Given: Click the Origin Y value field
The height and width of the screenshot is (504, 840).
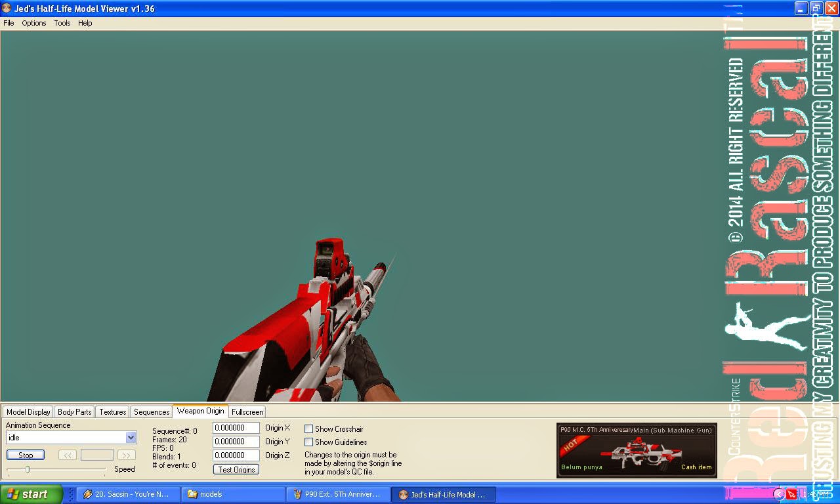Looking at the screenshot, I should click(x=236, y=442).
